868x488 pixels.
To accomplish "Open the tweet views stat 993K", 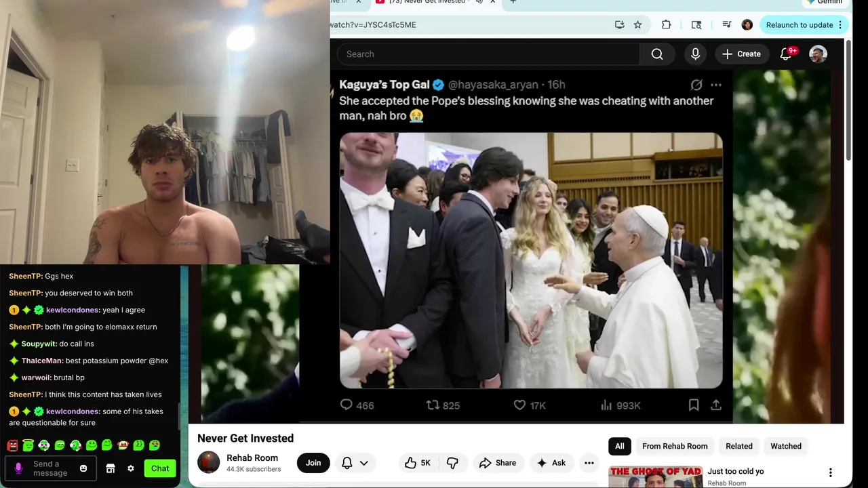I will [x=620, y=405].
